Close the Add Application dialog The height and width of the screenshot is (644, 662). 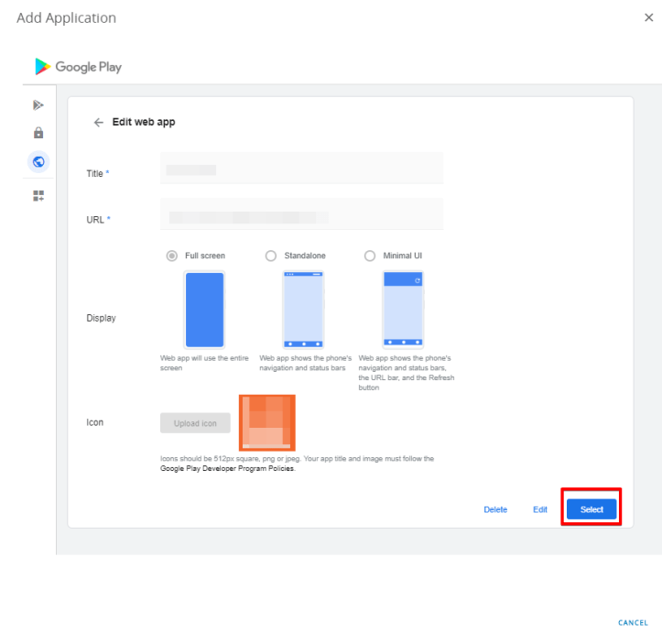click(649, 18)
